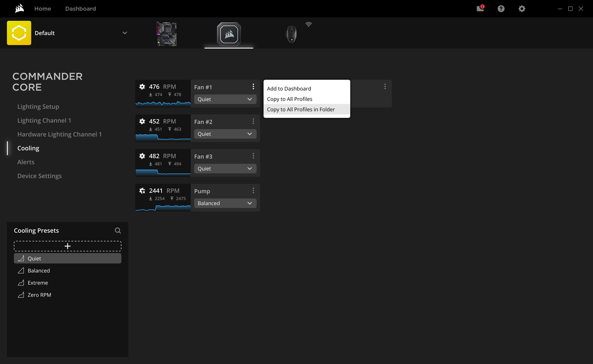Click the yellow Default profile icon

19,33
